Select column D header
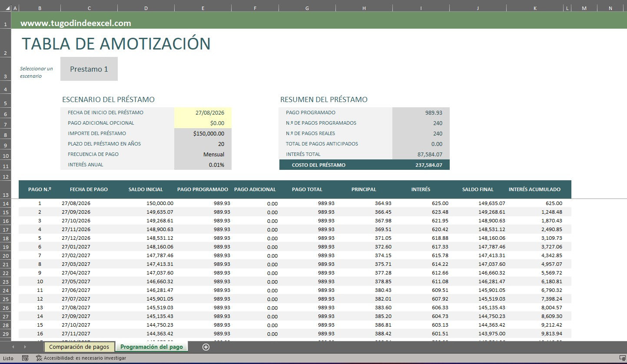627x364 pixels. point(146,8)
